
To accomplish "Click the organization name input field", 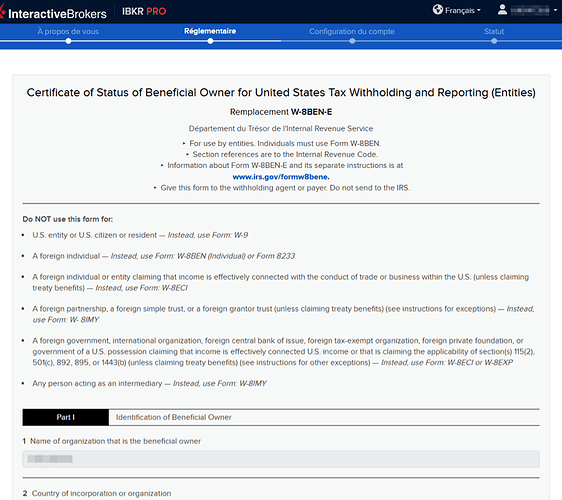I will click(x=281, y=459).
